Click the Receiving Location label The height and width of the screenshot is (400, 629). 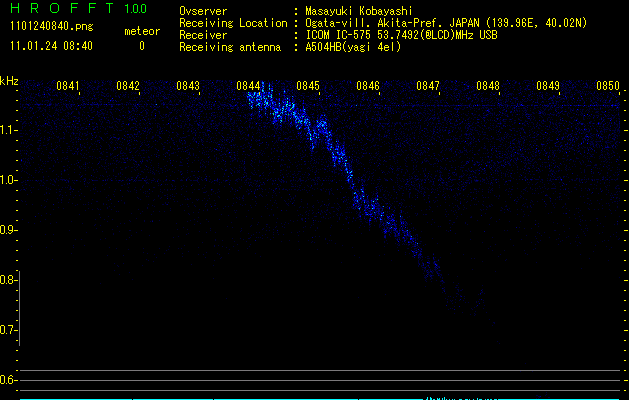click(x=233, y=23)
